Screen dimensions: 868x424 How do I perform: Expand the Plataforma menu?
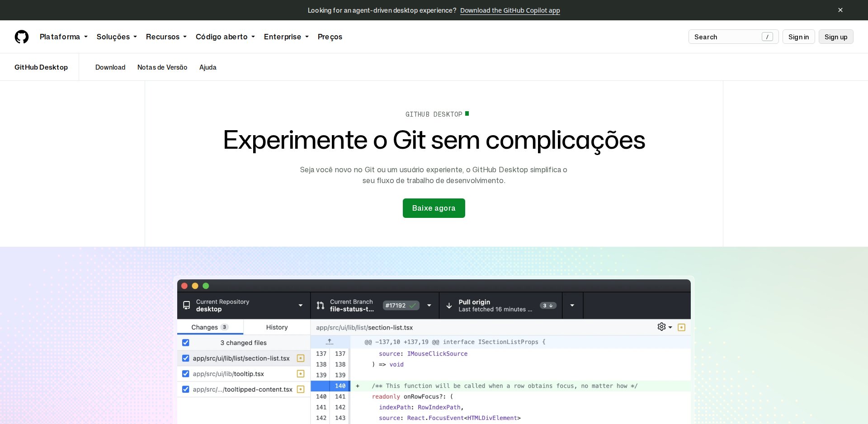64,37
